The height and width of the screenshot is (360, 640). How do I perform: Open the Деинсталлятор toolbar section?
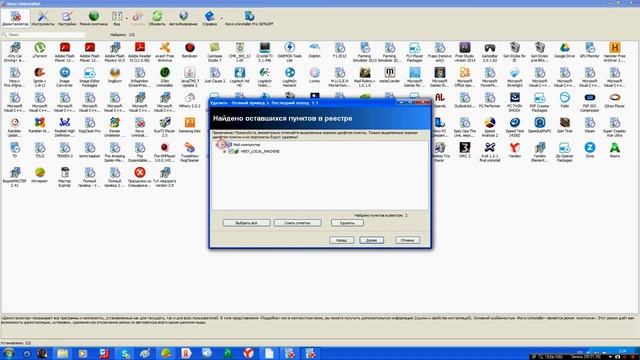coord(16,18)
